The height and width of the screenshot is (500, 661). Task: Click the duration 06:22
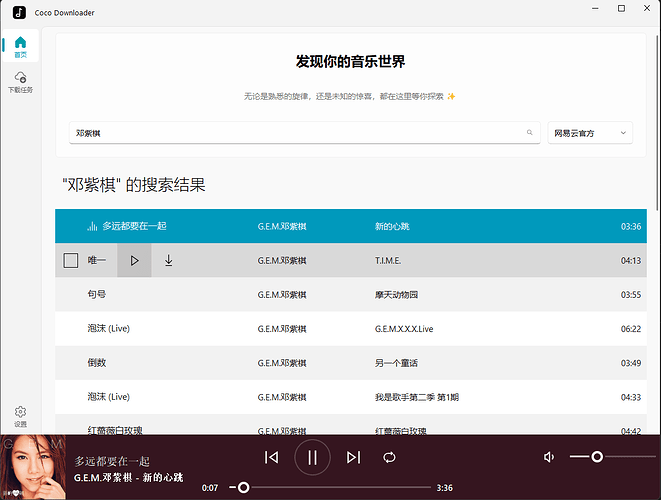631,329
